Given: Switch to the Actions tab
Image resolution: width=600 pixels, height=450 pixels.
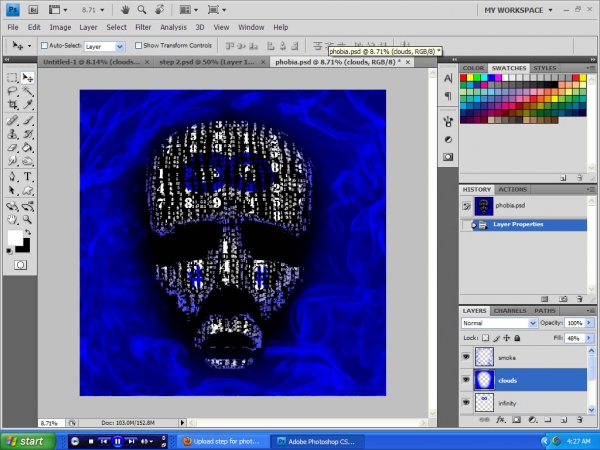Looking at the screenshot, I should tap(512, 189).
